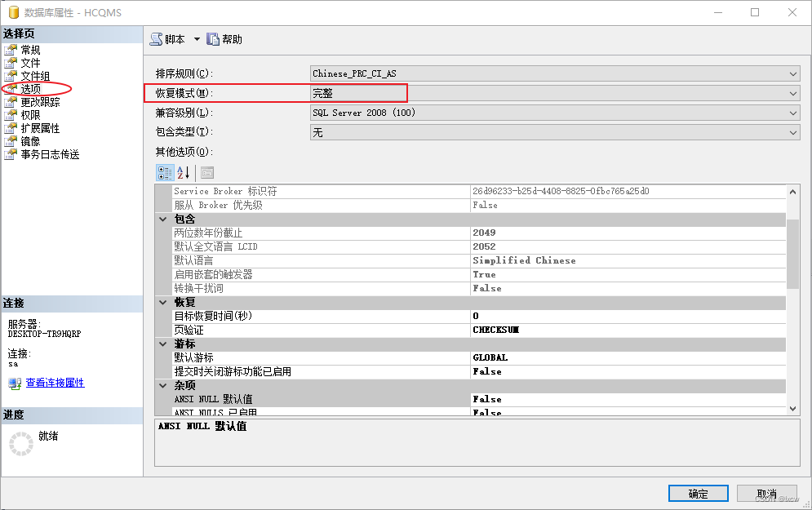The width and height of the screenshot is (812, 510).
Task: Select the 两位数年份截止 property row
Action: coord(479,233)
